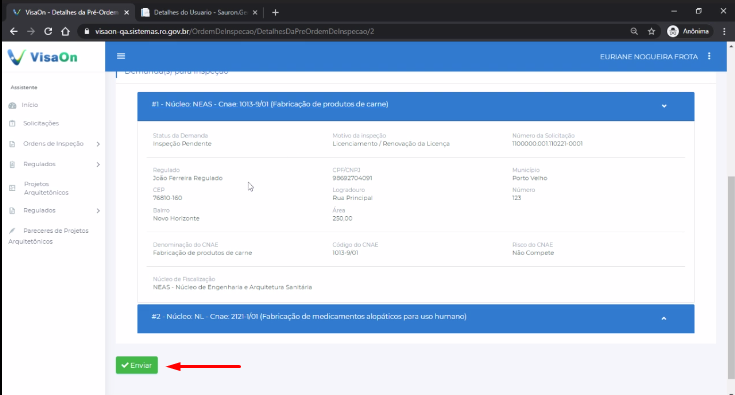Close the VisaOn browser tab
The image size is (735, 395).
(127, 13)
